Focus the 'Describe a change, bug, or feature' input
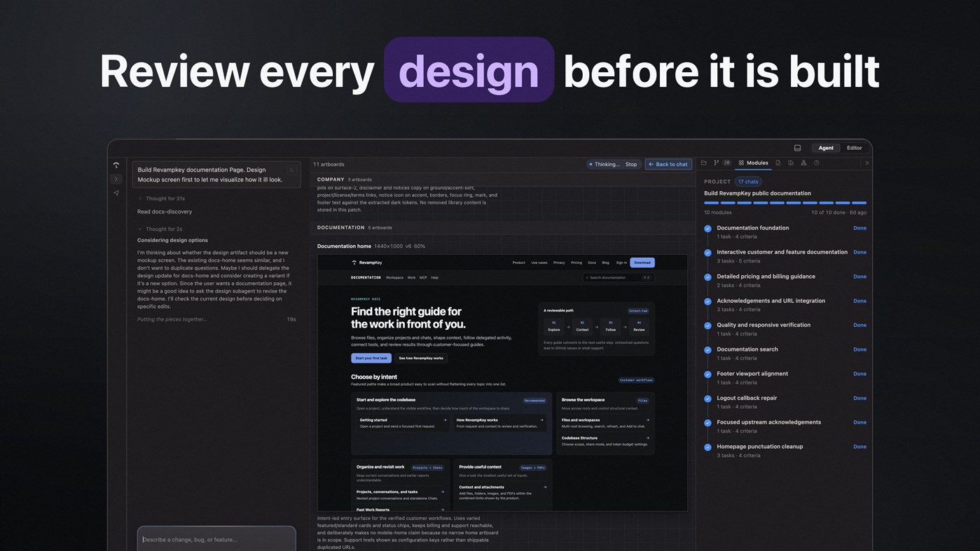The width and height of the screenshot is (980, 551). (x=216, y=539)
